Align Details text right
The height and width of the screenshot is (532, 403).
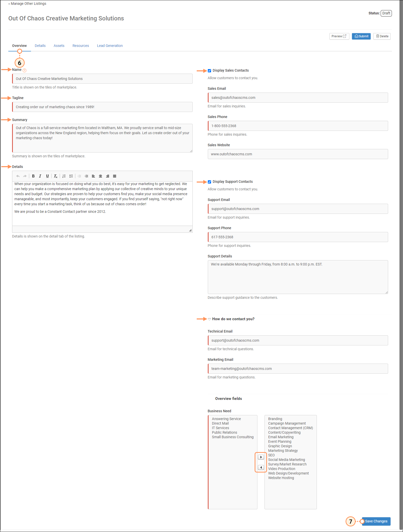click(x=108, y=176)
